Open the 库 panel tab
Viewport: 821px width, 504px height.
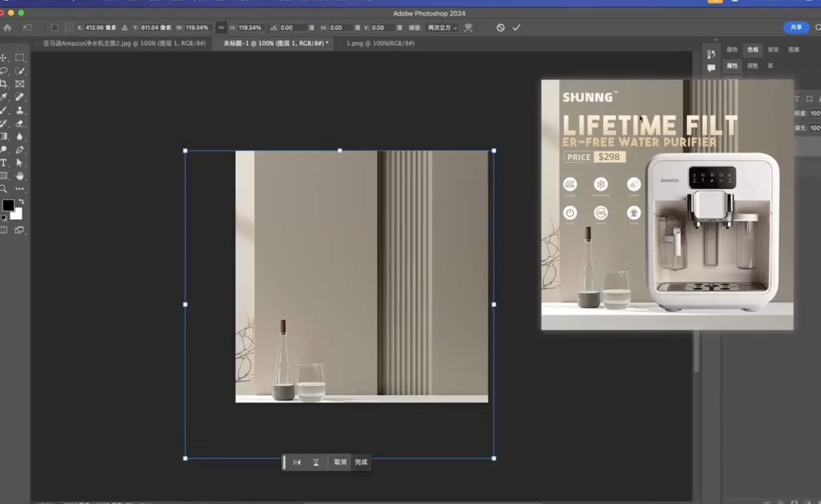[x=770, y=66]
